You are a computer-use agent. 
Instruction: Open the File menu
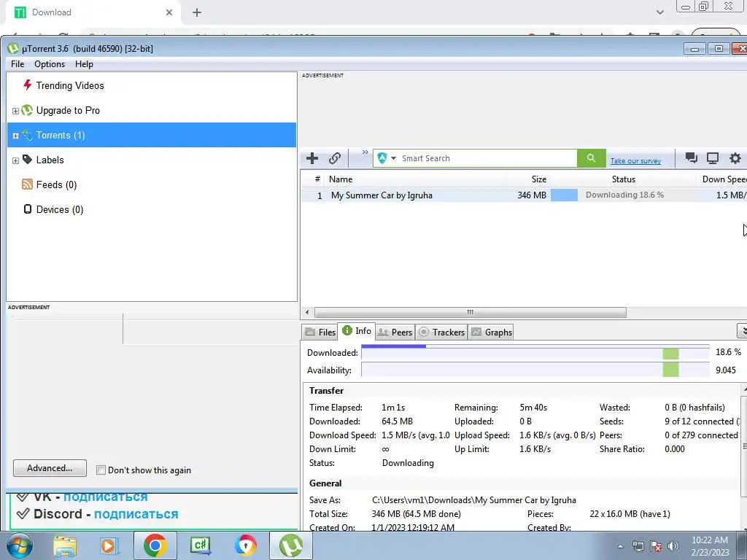(18, 64)
